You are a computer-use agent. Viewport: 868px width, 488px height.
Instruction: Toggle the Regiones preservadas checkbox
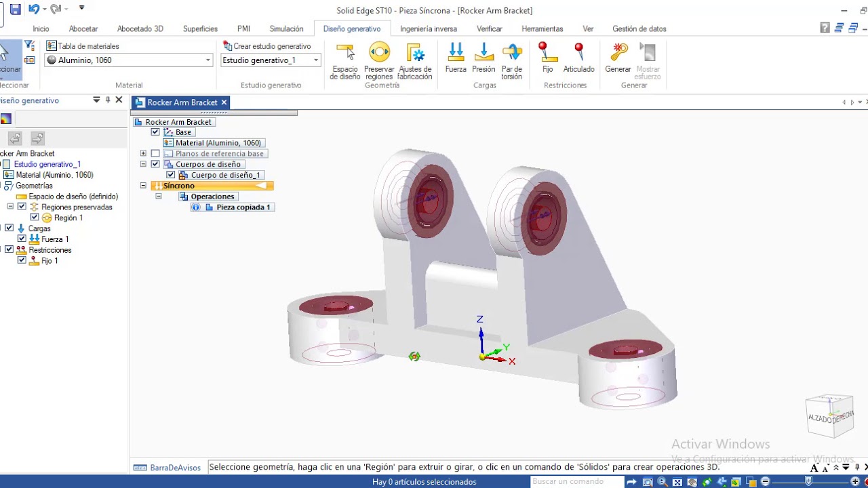22,207
